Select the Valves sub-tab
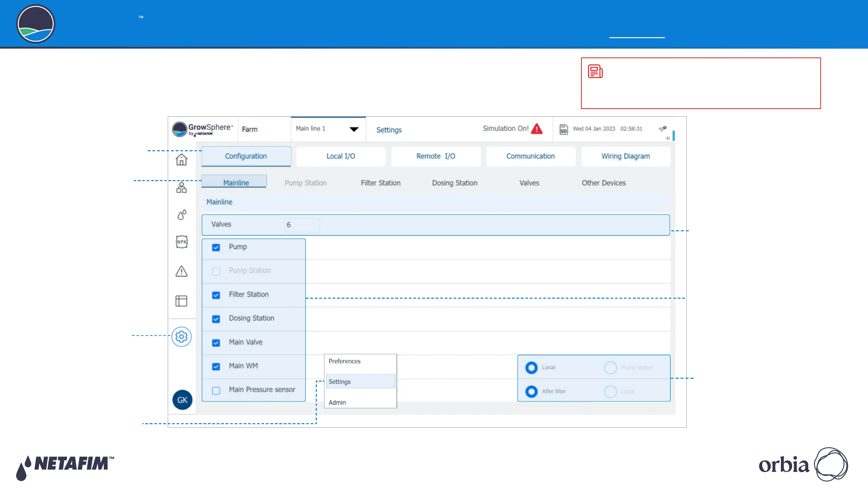The height and width of the screenshot is (488, 868). (x=529, y=183)
